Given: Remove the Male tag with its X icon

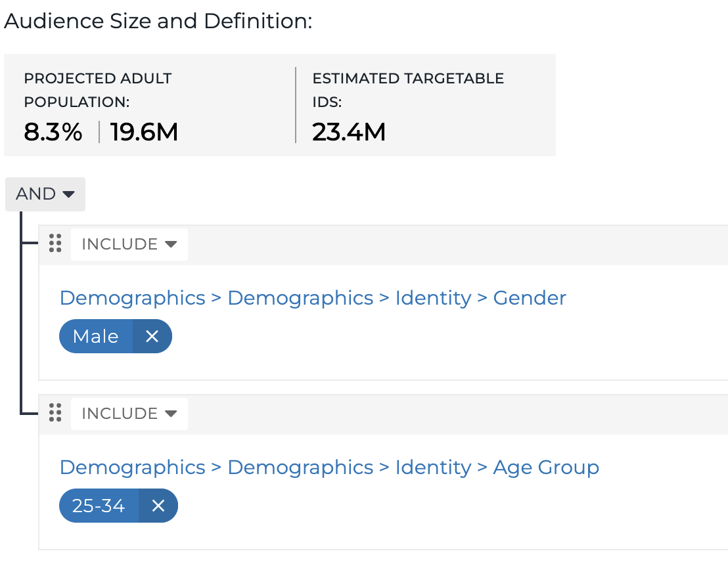Looking at the screenshot, I should (152, 336).
